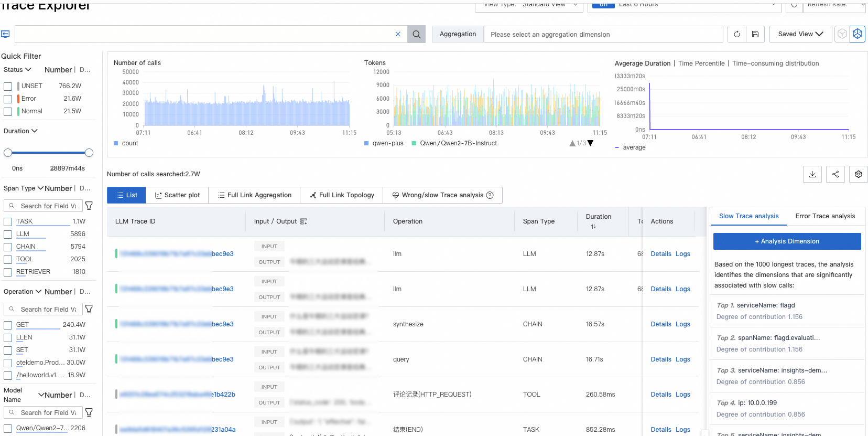The width and height of the screenshot is (868, 436).
Task: Click the magnifier search button
Action: coord(416,34)
